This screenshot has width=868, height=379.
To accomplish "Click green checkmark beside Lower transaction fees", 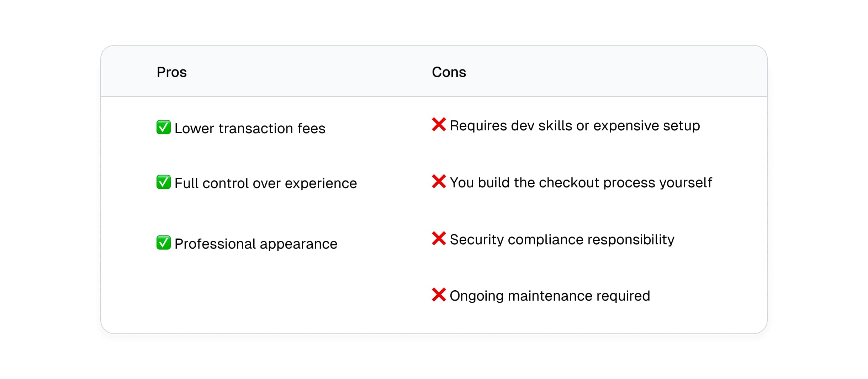I will tap(164, 127).
